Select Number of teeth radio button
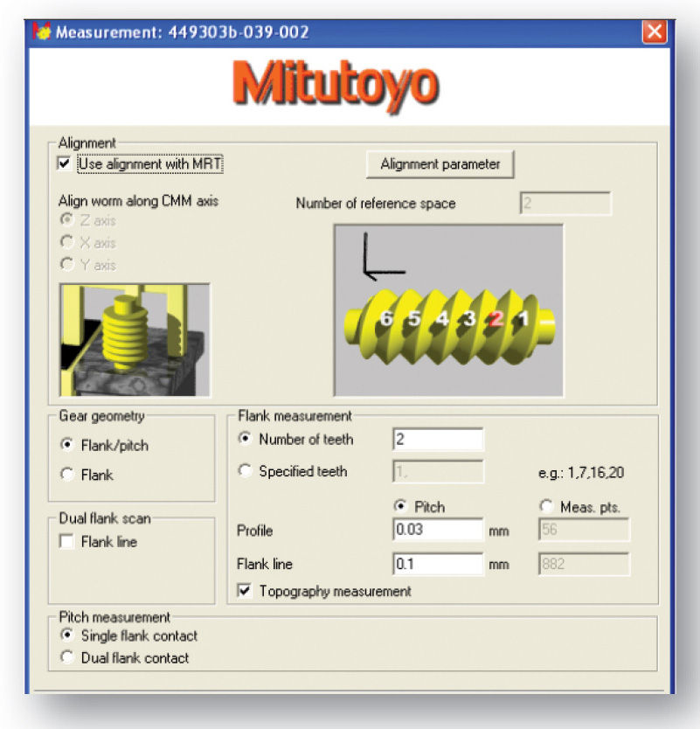 coord(245,439)
